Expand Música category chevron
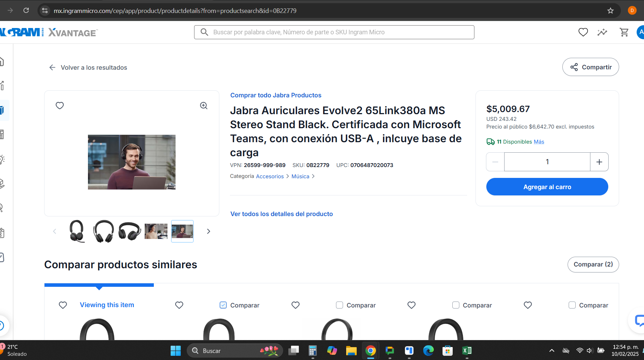The image size is (644, 360). coord(313,176)
